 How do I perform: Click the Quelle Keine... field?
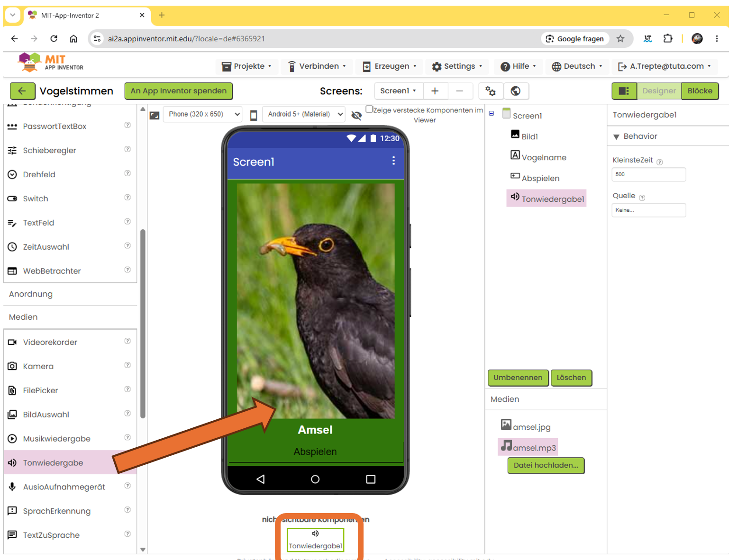pos(648,210)
